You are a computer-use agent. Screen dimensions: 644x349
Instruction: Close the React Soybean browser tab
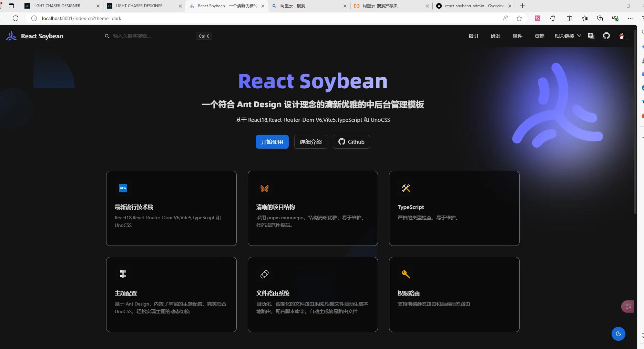(263, 6)
